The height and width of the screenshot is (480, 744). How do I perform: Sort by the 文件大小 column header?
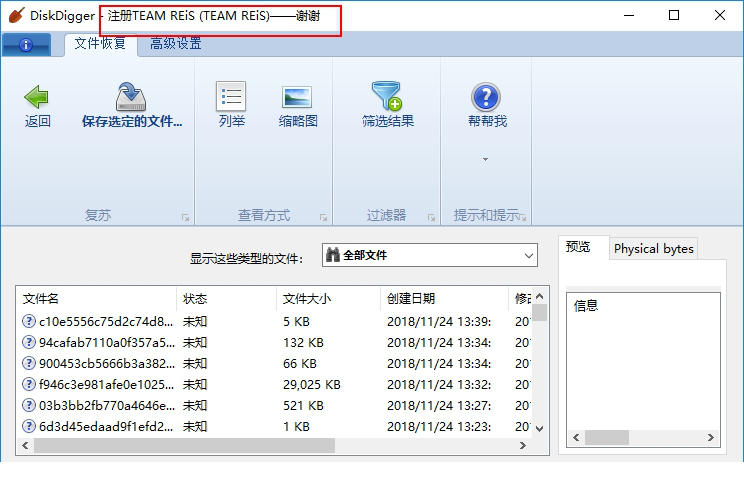(328, 299)
